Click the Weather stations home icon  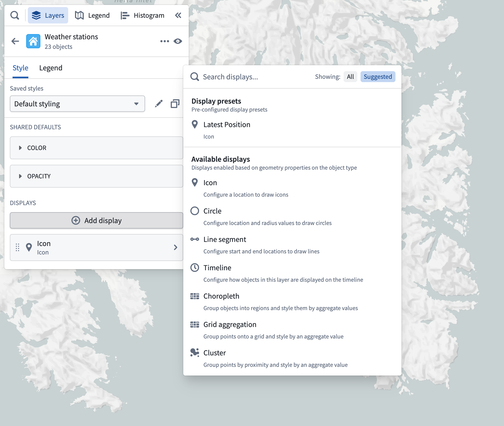pyautogui.click(x=33, y=41)
